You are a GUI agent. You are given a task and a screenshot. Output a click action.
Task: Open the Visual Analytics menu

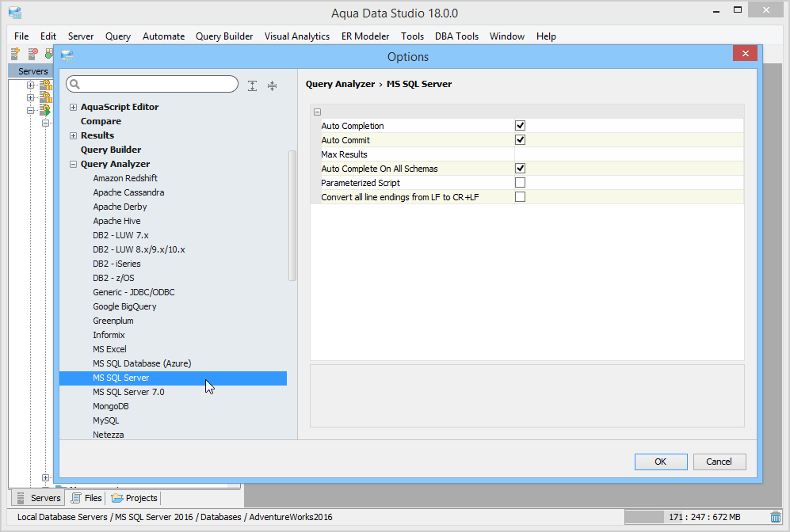297,36
